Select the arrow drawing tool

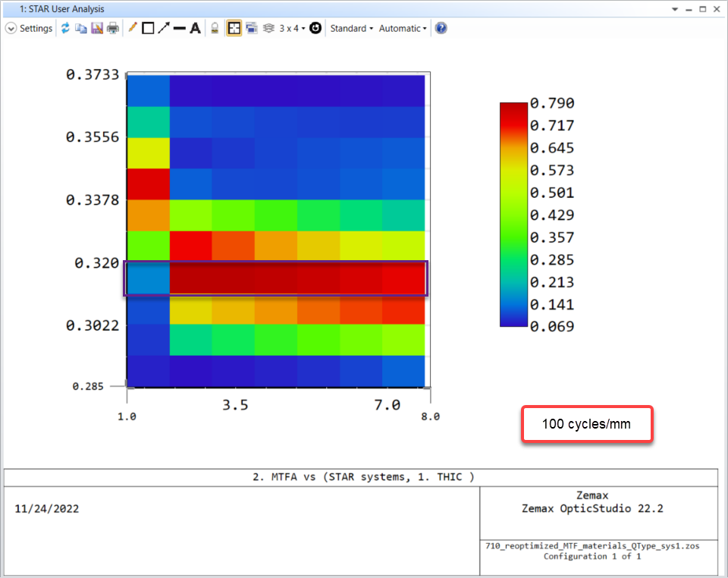[x=163, y=28]
